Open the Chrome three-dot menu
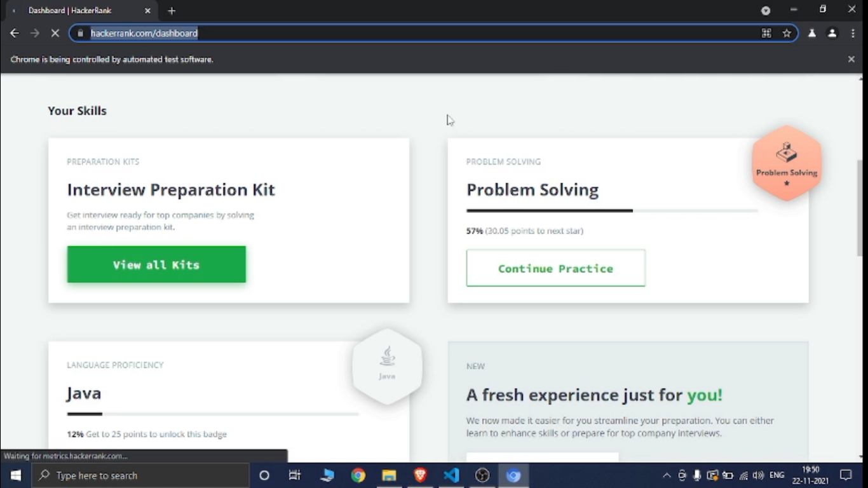 (x=853, y=33)
